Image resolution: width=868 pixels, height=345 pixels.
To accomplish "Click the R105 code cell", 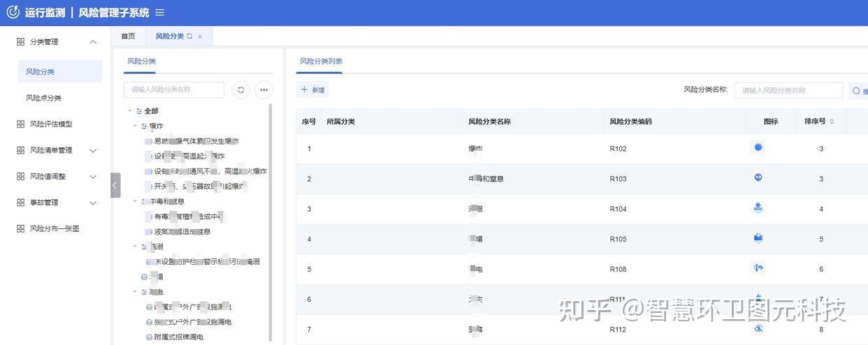I will coord(618,239).
